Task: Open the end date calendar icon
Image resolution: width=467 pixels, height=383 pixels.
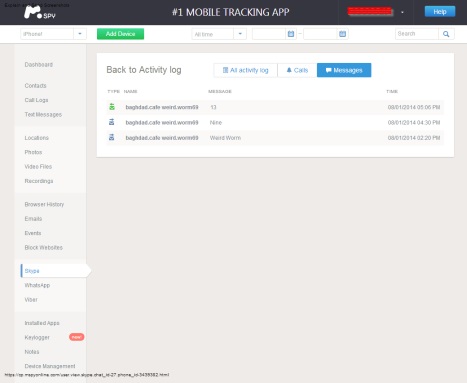Action: [342, 34]
